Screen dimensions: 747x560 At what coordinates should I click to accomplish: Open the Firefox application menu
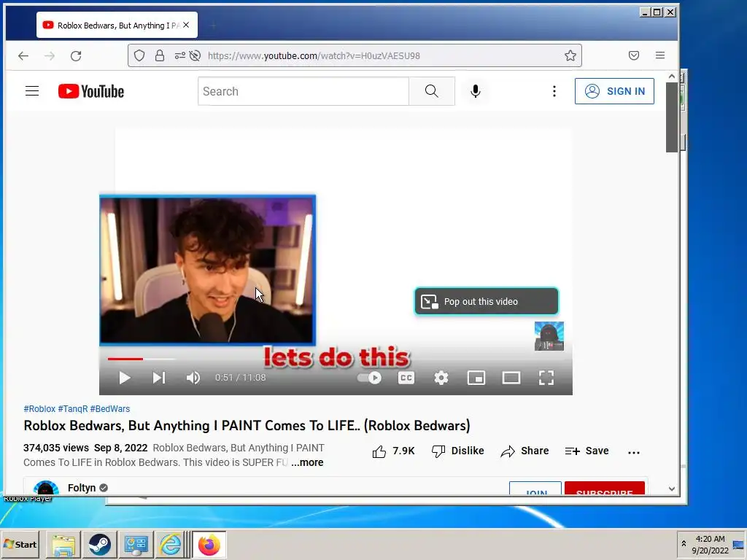659,55
